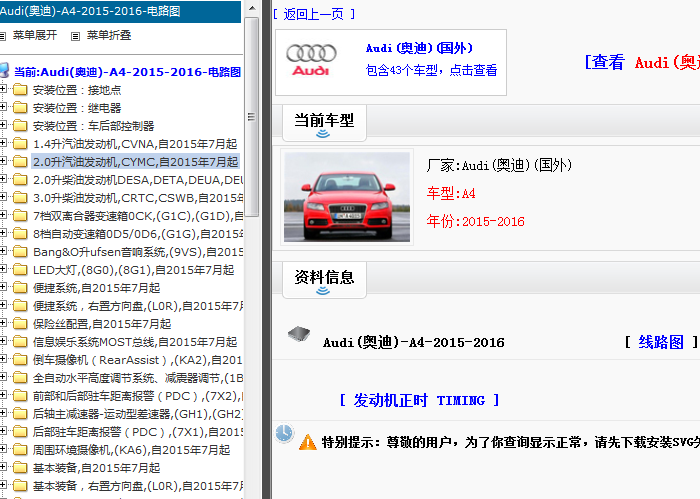Open the 线路图 wiring diagram link

[661, 342]
